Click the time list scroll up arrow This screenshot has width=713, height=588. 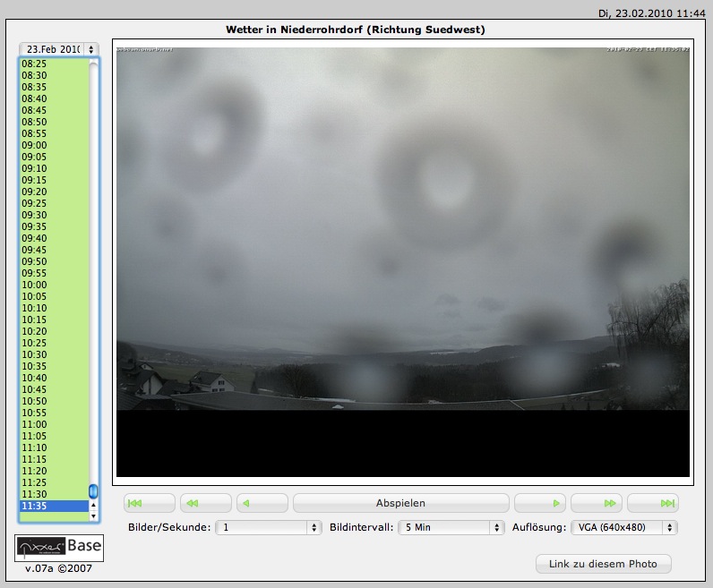[94, 64]
